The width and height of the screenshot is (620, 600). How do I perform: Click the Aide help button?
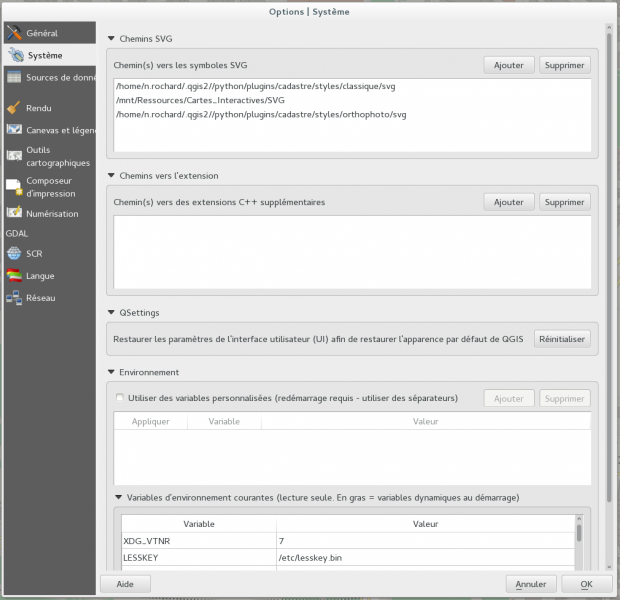[125, 583]
